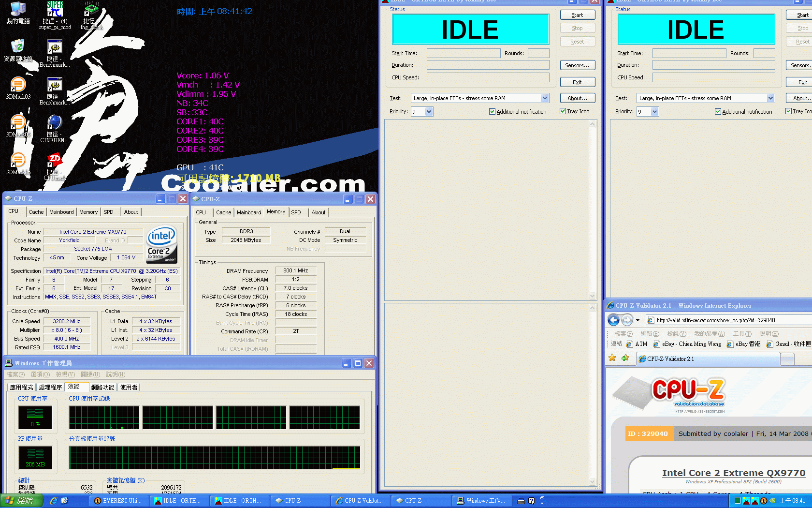Launch the 3DMark03 desktop shortcut
The height and width of the screenshot is (508, 812).
pos(18,88)
